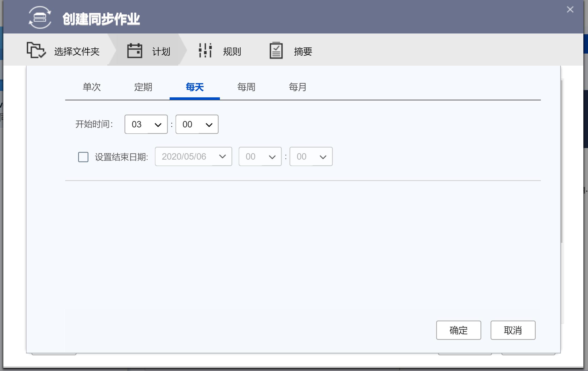
Task: Enable the 设置结束日期 checkbox
Action: (x=83, y=157)
